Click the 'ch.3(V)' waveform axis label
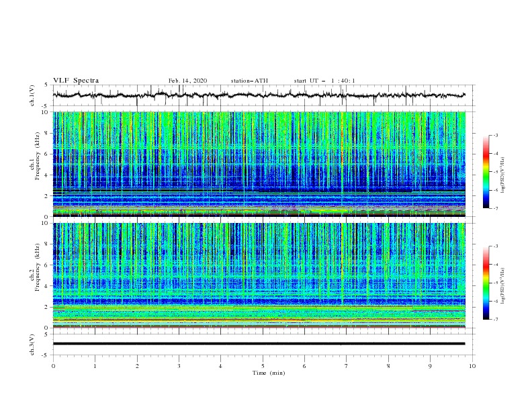This screenshot has width=532, height=411. [x=32, y=345]
